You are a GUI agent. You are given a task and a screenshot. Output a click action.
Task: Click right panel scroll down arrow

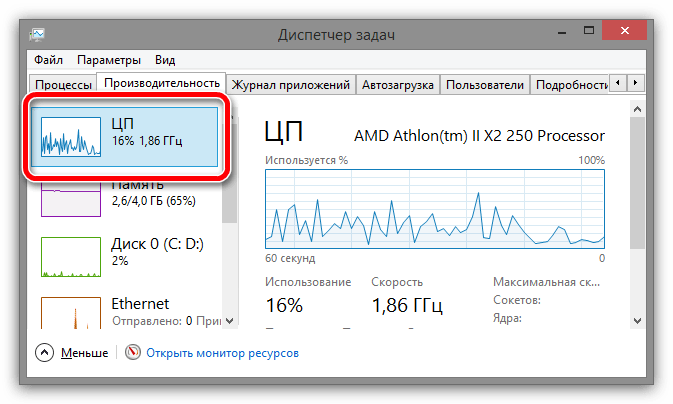click(x=637, y=321)
